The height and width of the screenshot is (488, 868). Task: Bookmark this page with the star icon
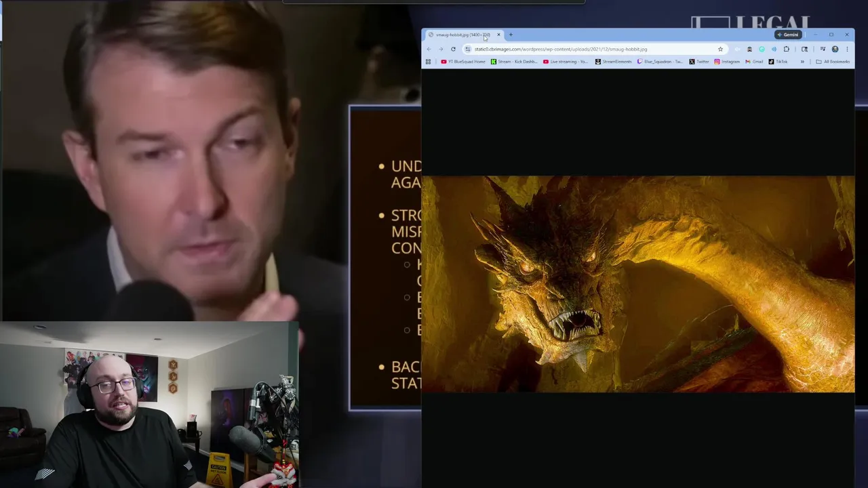[720, 49]
